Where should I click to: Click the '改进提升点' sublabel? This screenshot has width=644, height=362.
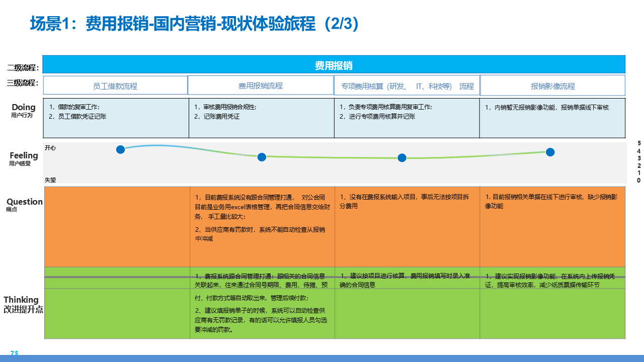click(23, 310)
